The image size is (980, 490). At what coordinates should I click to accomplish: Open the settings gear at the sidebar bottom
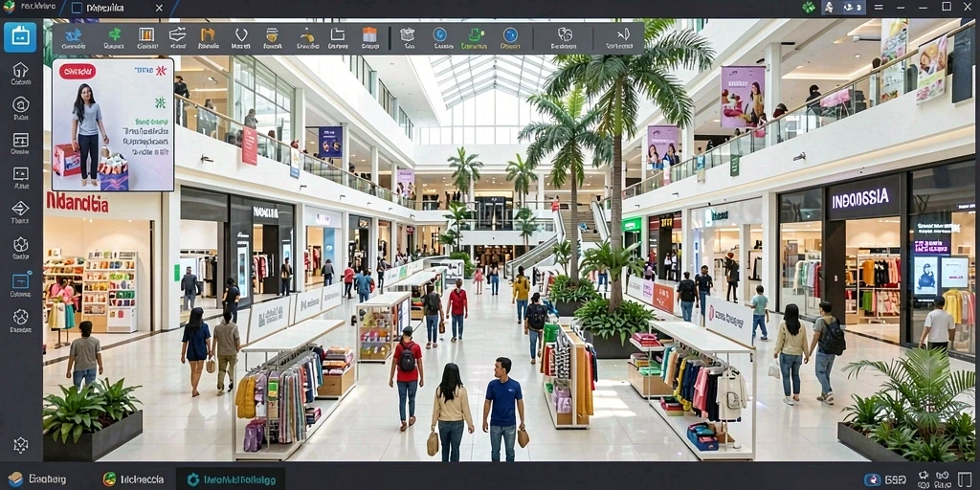21,445
